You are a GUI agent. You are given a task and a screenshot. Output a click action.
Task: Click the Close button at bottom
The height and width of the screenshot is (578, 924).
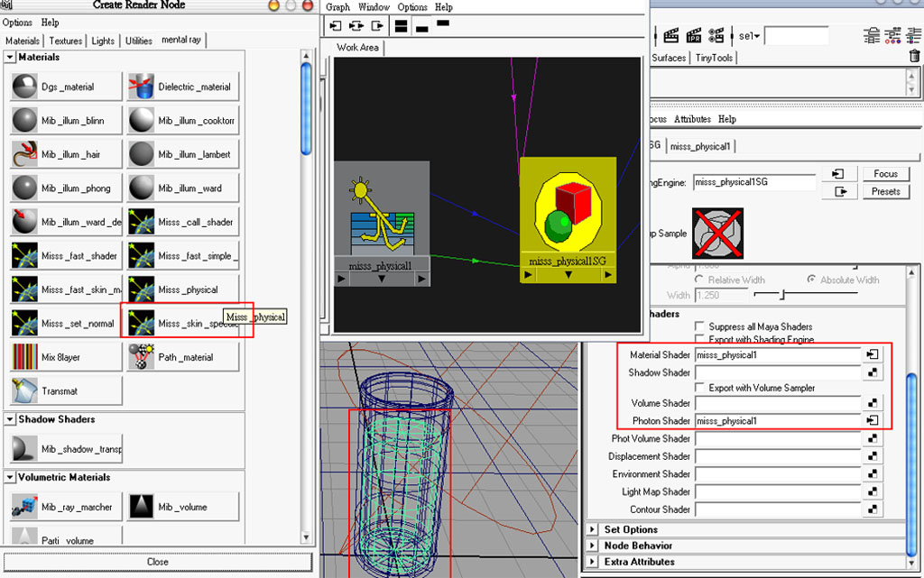158,562
